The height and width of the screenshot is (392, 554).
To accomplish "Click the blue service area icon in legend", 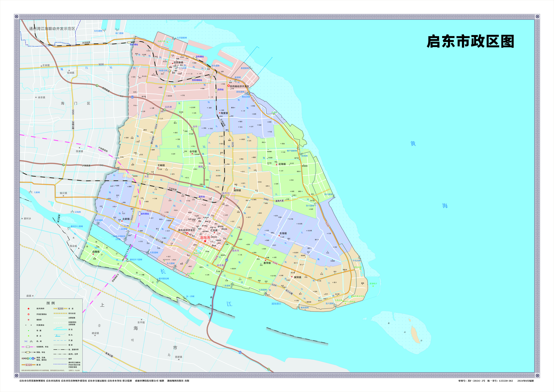I will (x=33, y=358).
